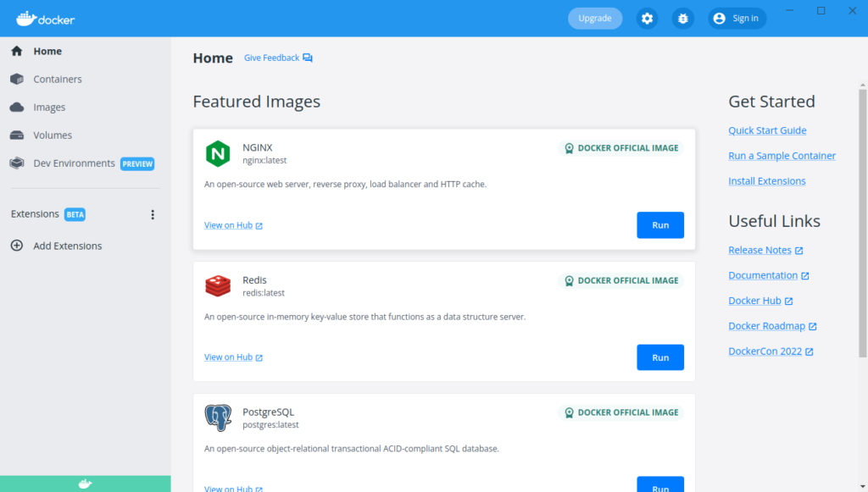Click Redis official image badge ribbon icon
Screen dimensions: 868x492
point(569,281)
